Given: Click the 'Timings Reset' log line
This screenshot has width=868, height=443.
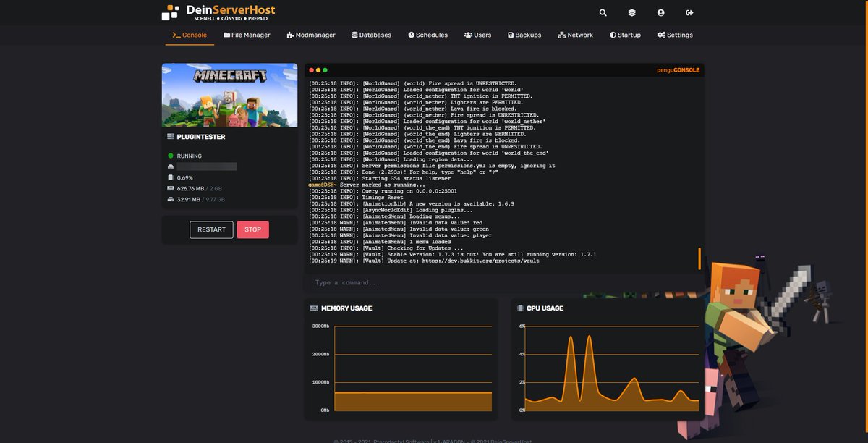Looking at the screenshot, I should (x=356, y=198).
